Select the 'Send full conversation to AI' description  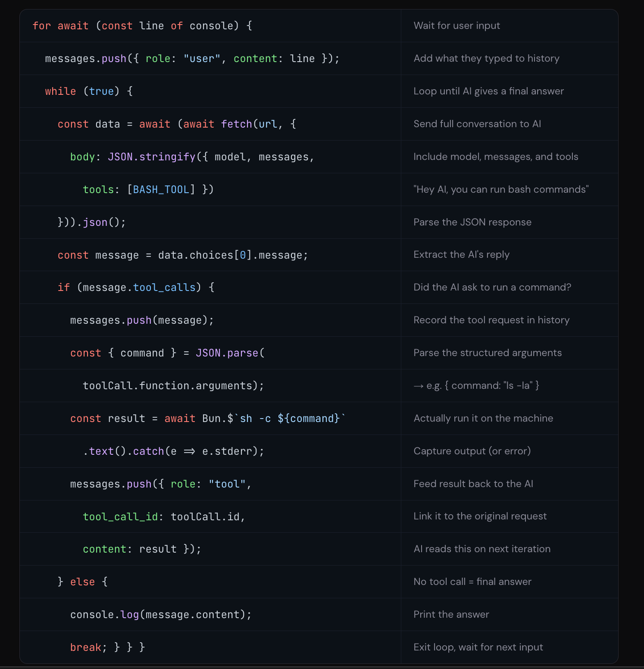(x=477, y=124)
